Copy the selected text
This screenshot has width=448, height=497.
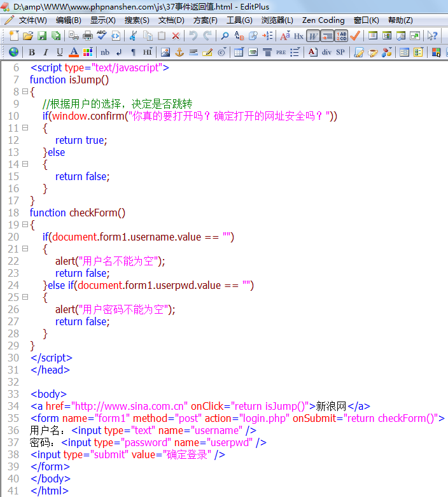[x=148, y=36]
